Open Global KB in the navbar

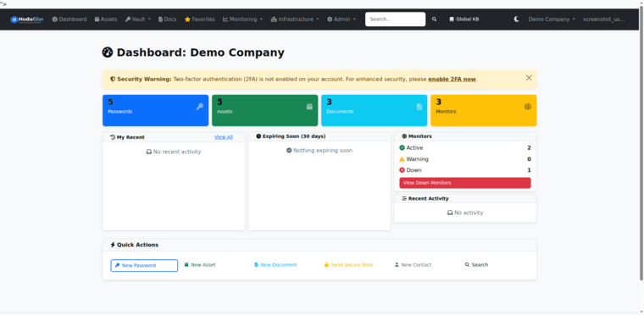tap(464, 19)
